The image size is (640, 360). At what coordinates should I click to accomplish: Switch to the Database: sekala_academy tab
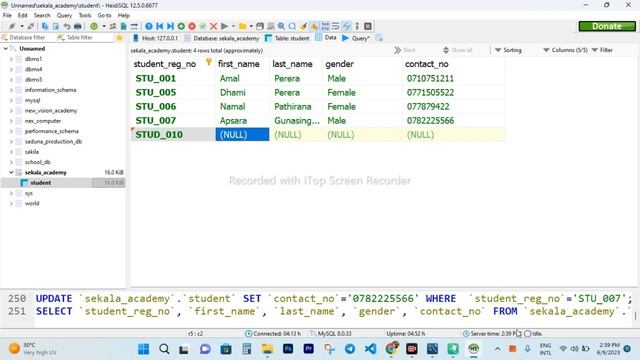coord(222,38)
